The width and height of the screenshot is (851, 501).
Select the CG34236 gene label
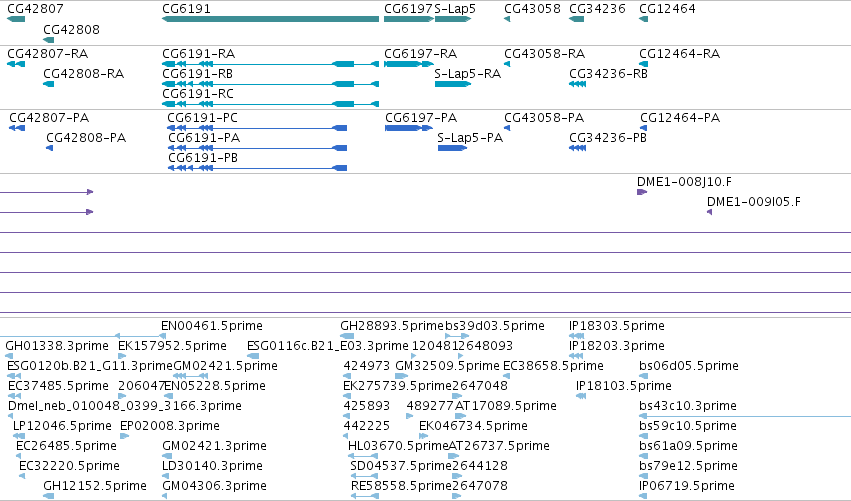[597, 9]
